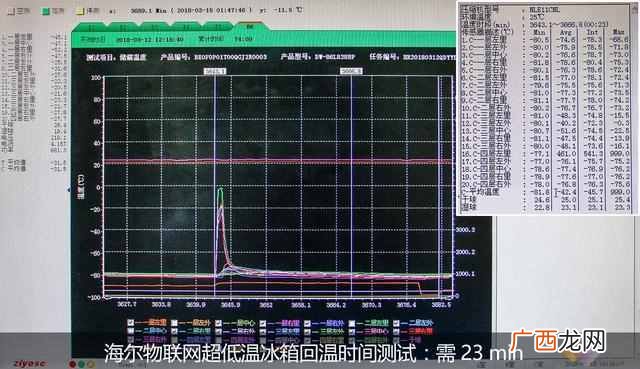Toggle the 二层右里 series checkbox in legend
This screenshot has height=369, width=640.
(x=174, y=331)
